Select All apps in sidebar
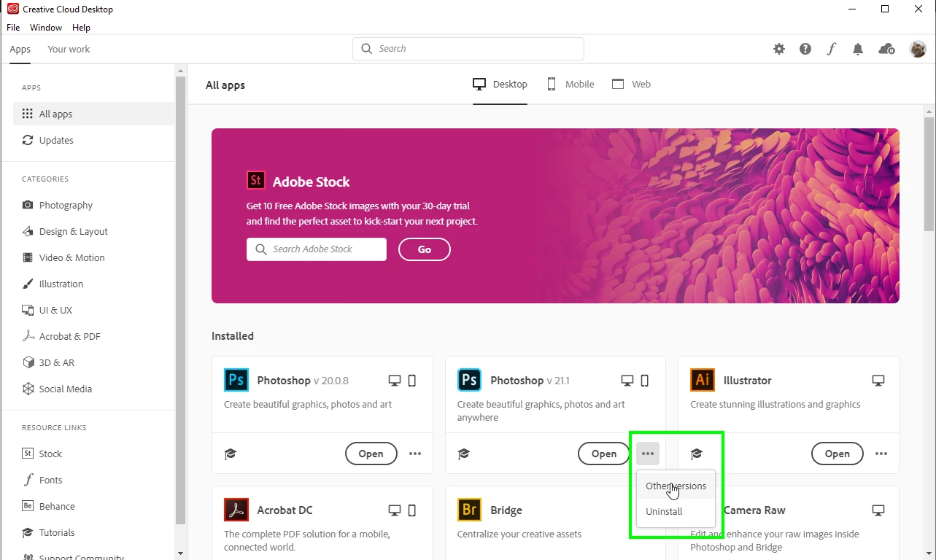Image resolution: width=936 pixels, height=560 pixels. pyautogui.click(x=93, y=114)
